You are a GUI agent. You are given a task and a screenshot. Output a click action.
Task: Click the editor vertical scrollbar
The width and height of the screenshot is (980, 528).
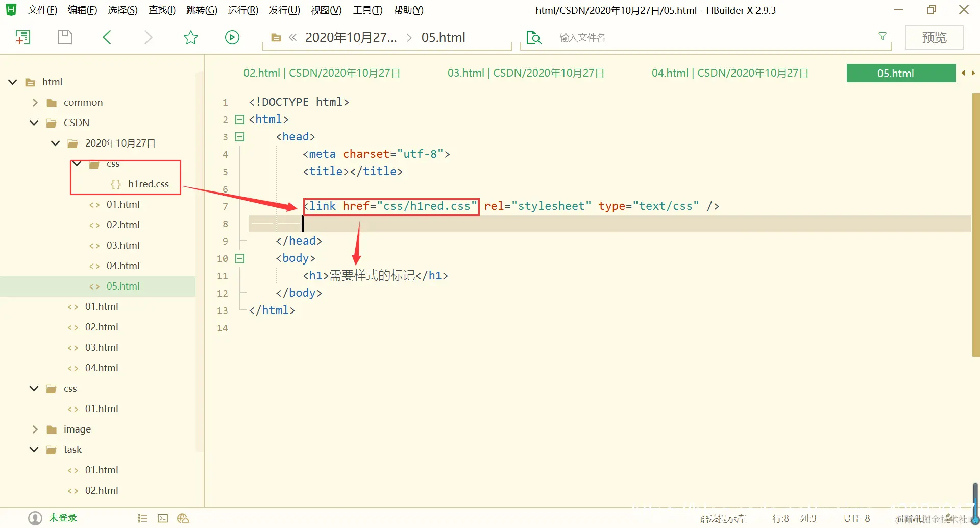coord(976,225)
